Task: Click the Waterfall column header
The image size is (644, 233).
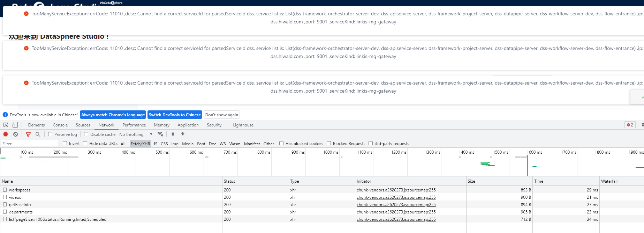Action: click(x=622, y=181)
